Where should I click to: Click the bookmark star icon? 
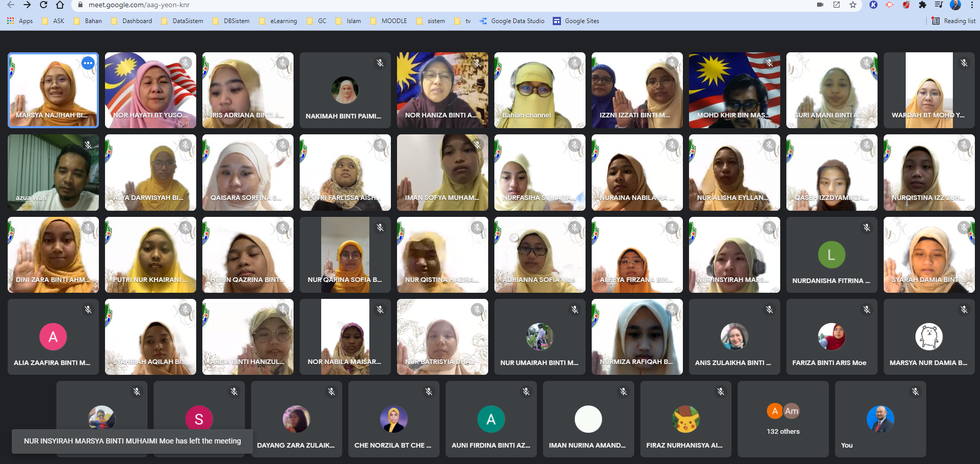click(853, 5)
